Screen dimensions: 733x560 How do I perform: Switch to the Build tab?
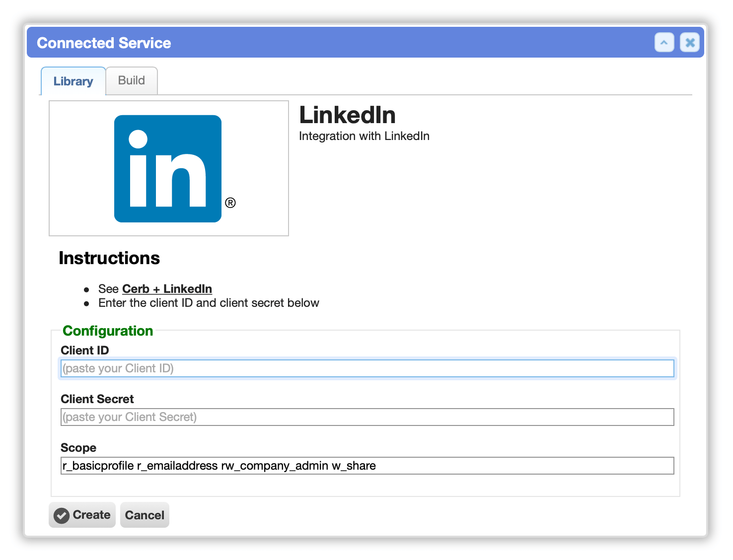click(x=132, y=80)
